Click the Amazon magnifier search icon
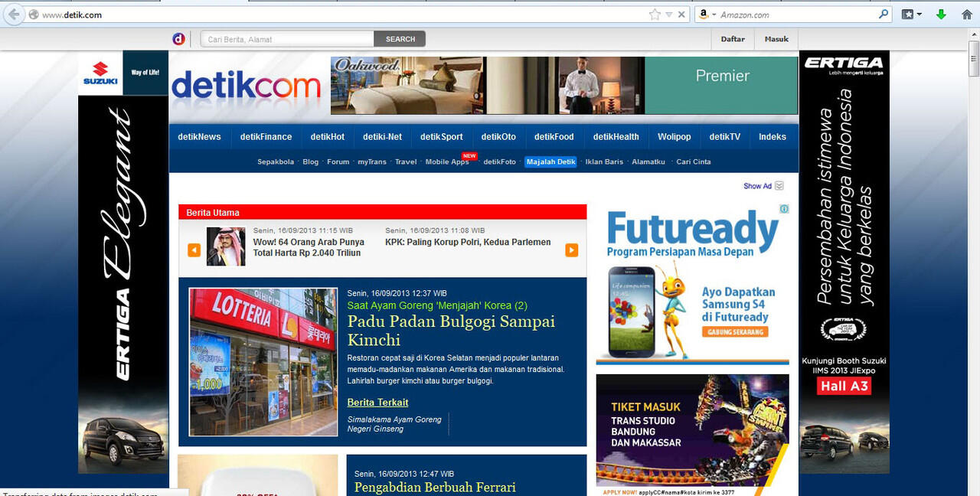The width and height of the screenshot is (980, 496). point(883,14)
